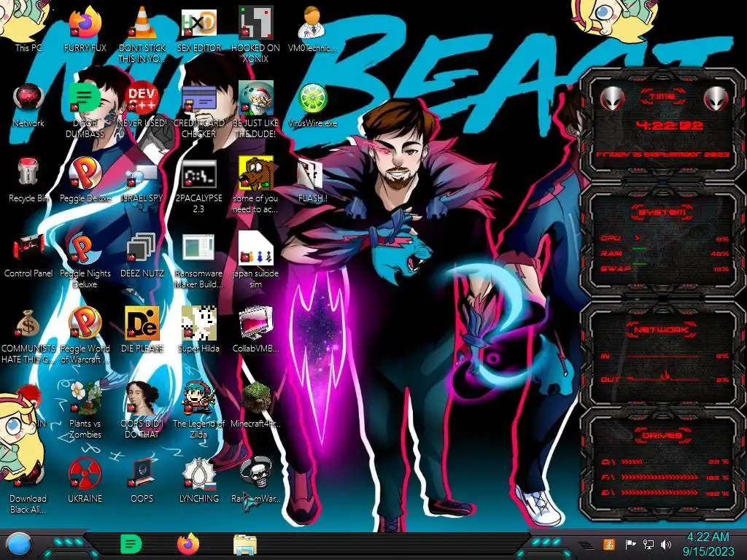The width and height of the screenshot is (747, 560).
Task: Open the VirusWire.exe lime icon
Action: click(312, 105)
